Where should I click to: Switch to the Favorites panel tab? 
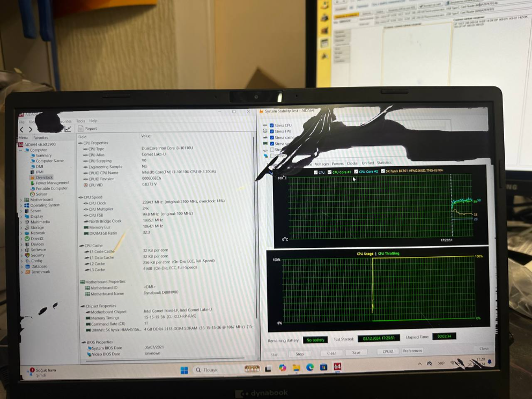coord(41,138)
